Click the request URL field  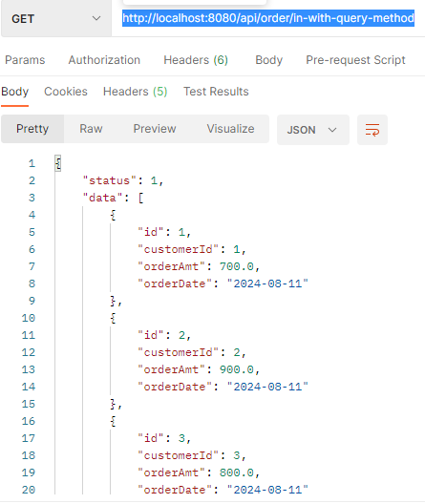tap(268, 18)
